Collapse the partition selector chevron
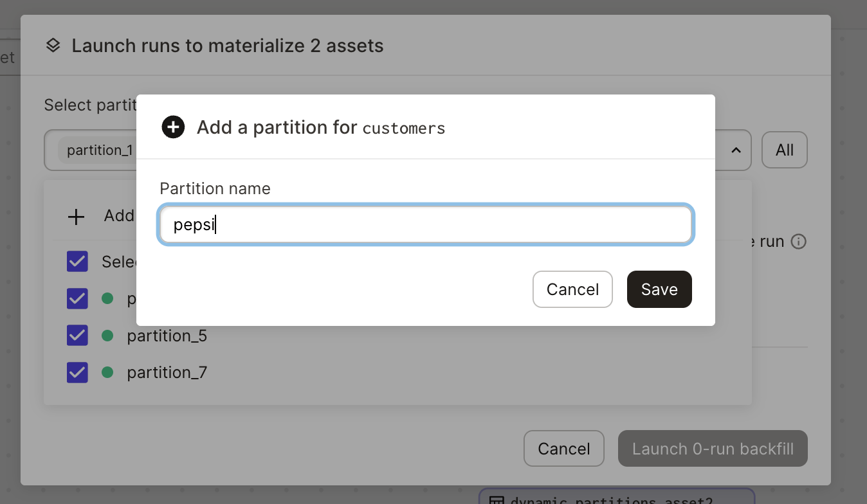867x504 pixels. (736, 150)
